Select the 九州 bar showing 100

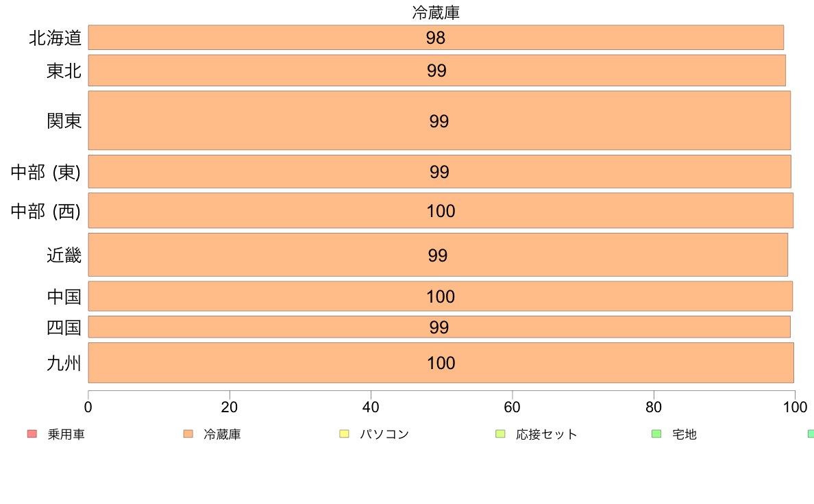[x=441, y=362]
